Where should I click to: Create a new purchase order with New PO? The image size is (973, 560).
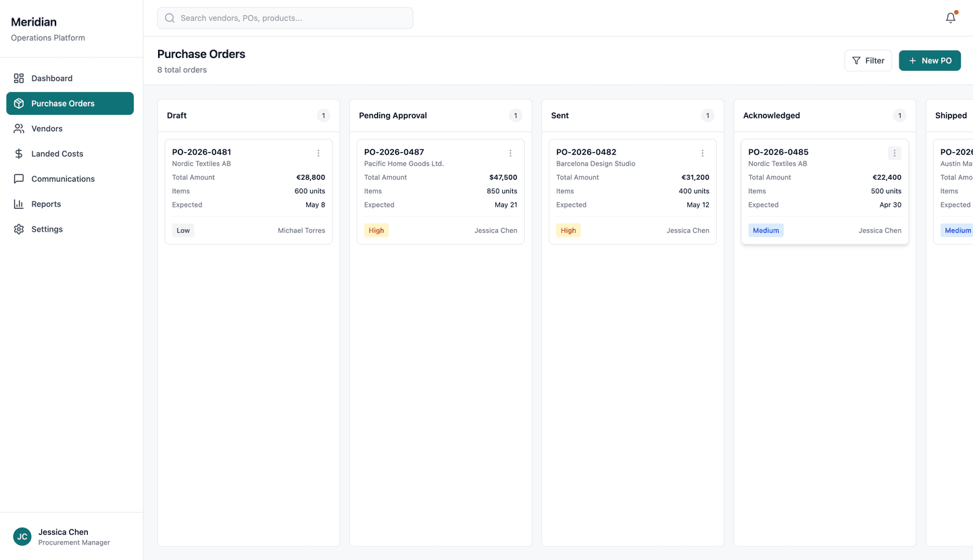coord(930,60)
